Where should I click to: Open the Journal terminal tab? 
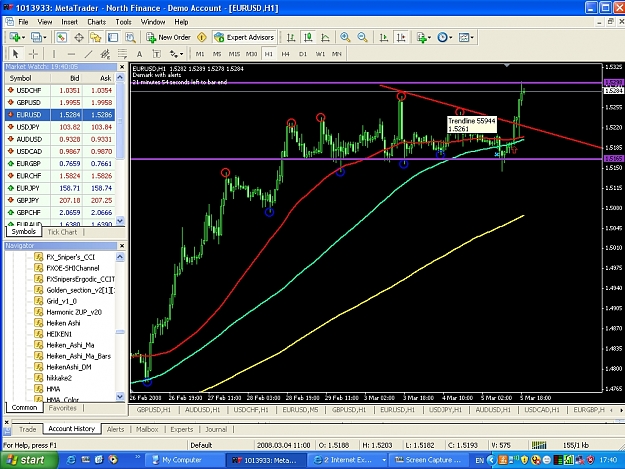[x=216, y=429]
